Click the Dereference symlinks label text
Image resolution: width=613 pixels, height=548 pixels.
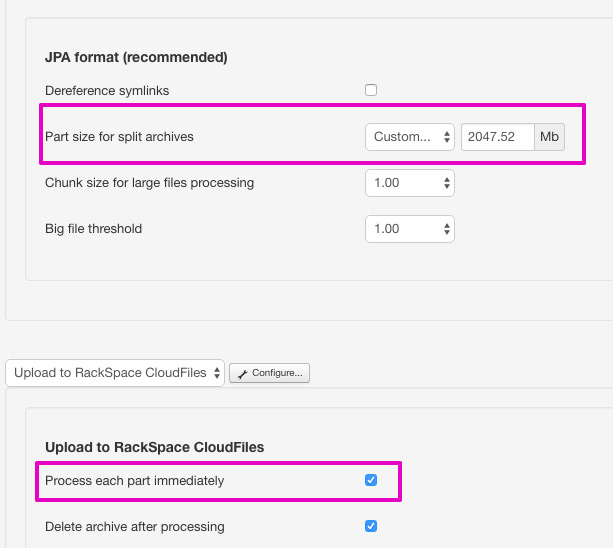107,91
